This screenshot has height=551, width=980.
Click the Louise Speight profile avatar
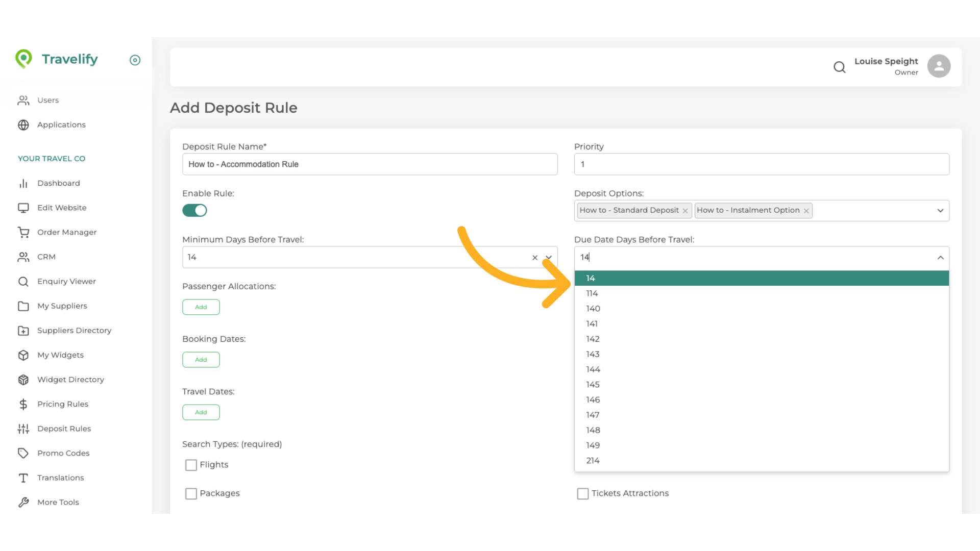click(x=939, y=66)
